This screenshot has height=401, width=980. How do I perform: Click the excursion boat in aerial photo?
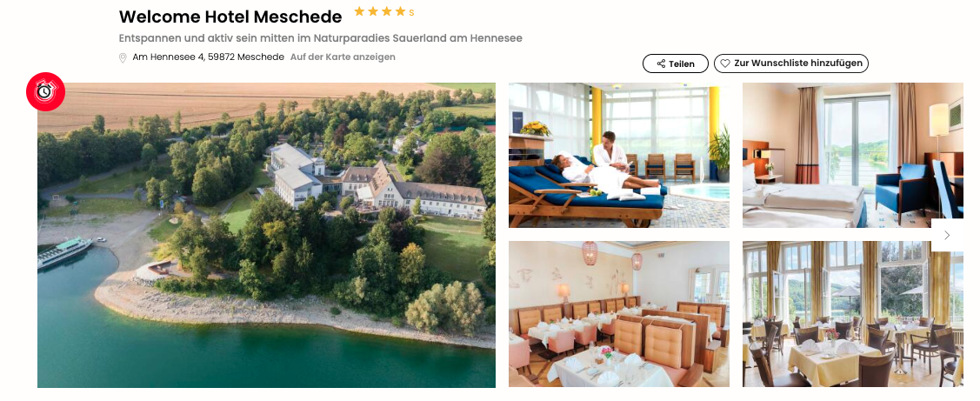click(64, 252)
